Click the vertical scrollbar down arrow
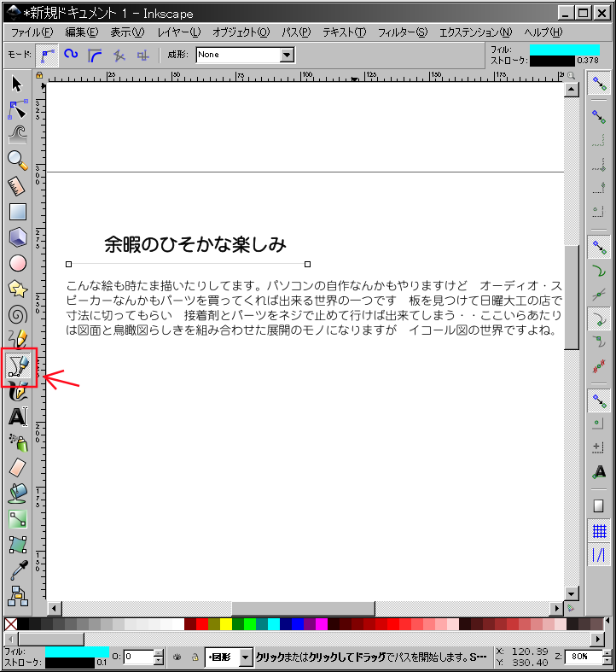616x672 pixels. pos(572,594)
